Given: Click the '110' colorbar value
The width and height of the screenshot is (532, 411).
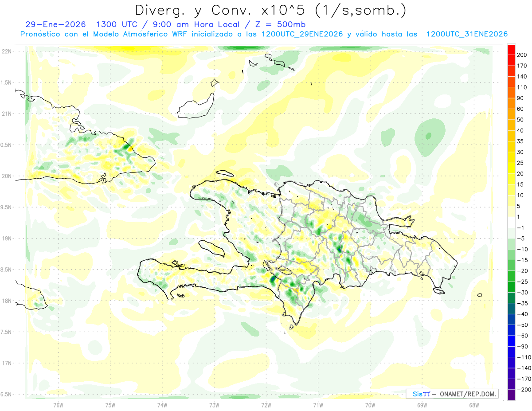Looking at the screenshot, I should [523, 87].
